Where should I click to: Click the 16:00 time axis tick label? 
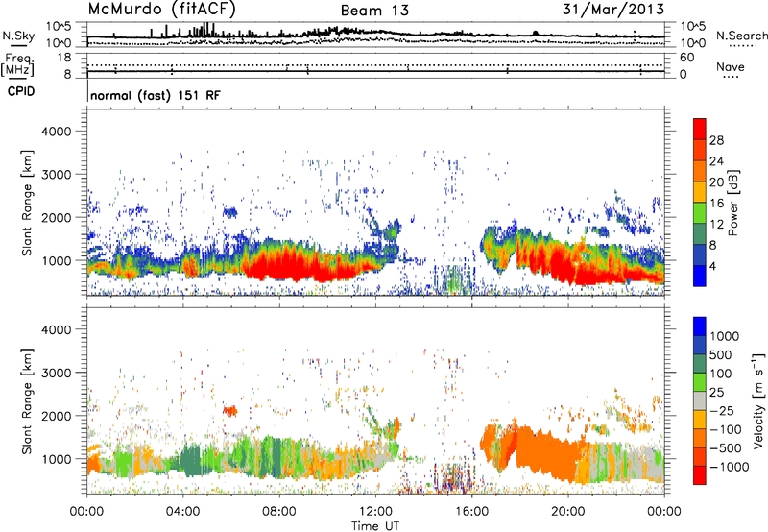point(471,512)
